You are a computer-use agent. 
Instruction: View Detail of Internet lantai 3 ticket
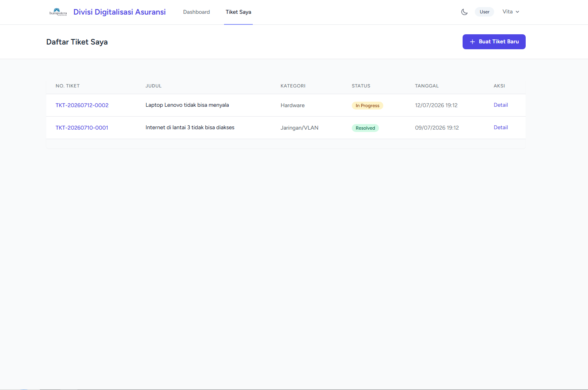pos(500,127)
